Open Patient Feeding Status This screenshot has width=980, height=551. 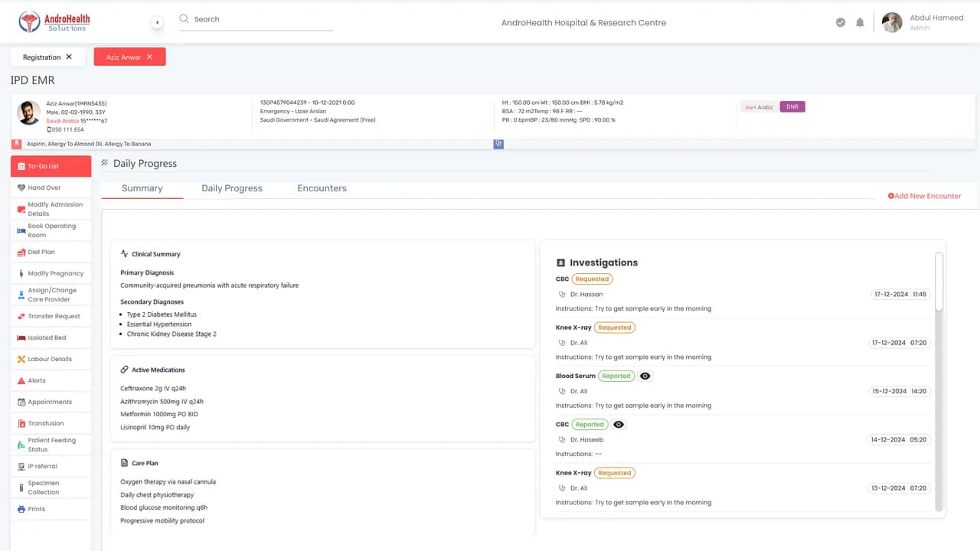(x=51, y=445)
